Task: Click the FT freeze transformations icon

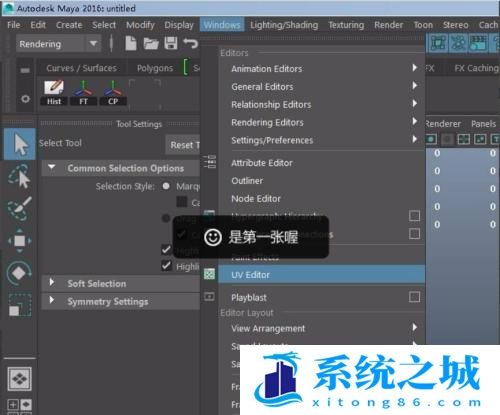Action: point(83,92)
